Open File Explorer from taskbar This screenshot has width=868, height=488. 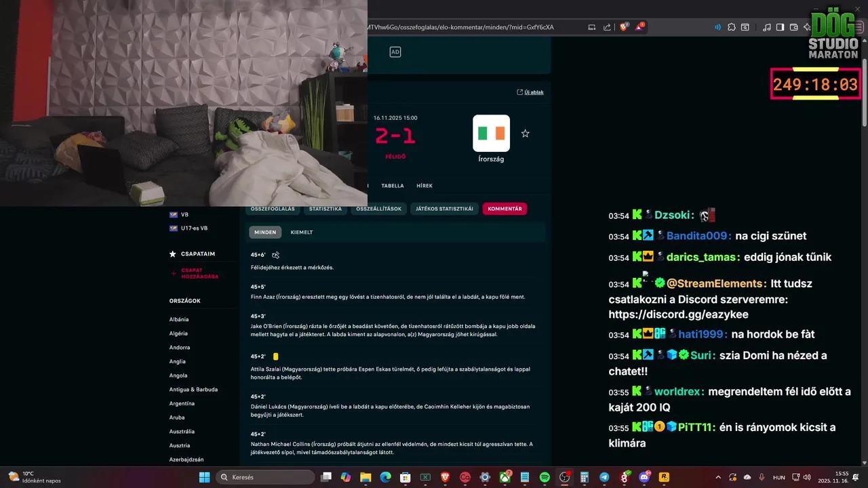click(366, 477)
